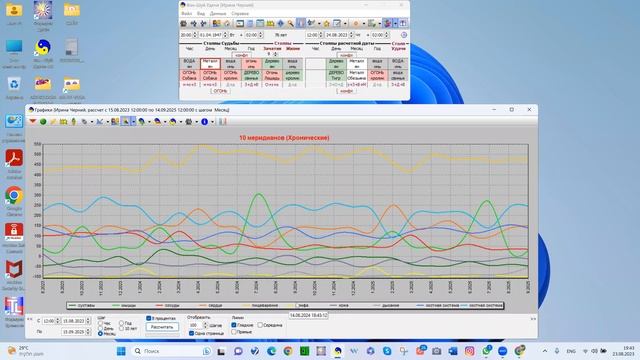
Task: Click the 'Рассчитать' button
Action: pyautogui.click(x=162, y=327)
